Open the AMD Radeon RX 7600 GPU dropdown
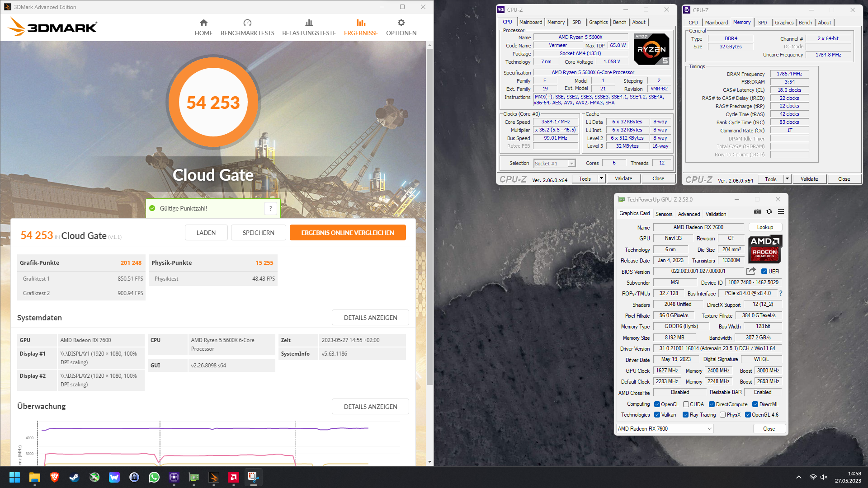 [665, 429]
